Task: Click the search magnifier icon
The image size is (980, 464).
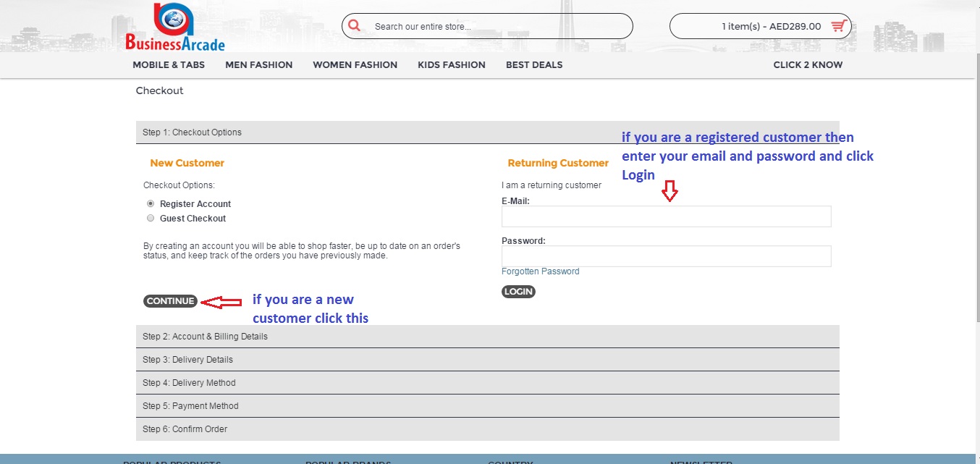Action: (x=354, y=26)
